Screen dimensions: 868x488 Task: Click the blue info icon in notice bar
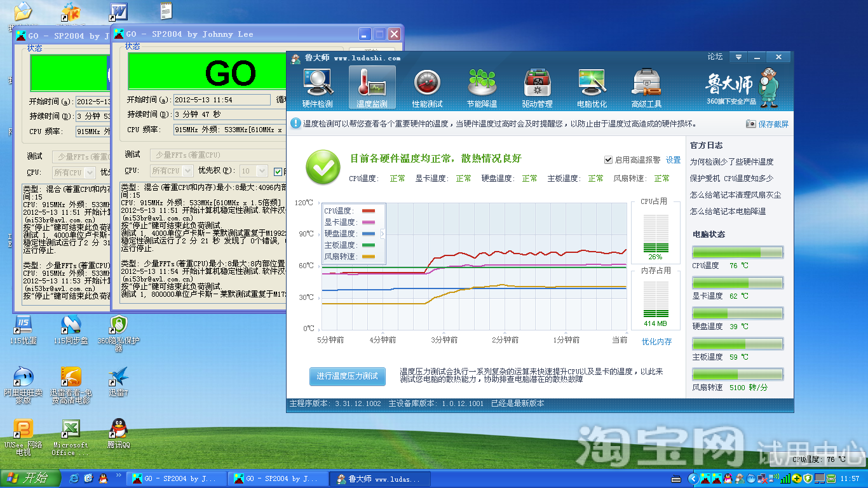pos(295,124)
